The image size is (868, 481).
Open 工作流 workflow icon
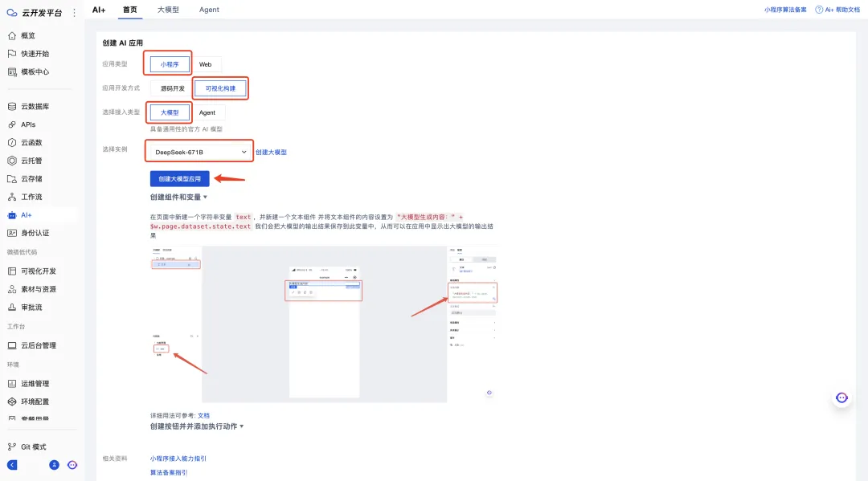(11, 197)
